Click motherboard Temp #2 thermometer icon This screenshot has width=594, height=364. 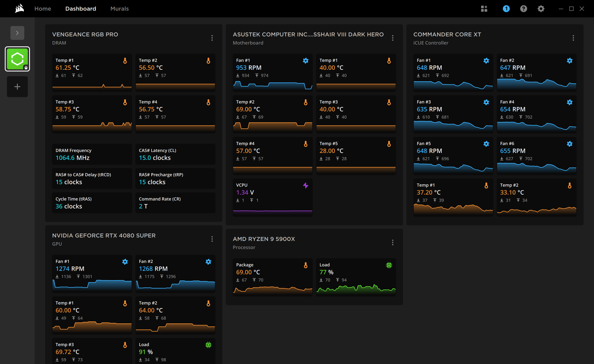(306, 102)
